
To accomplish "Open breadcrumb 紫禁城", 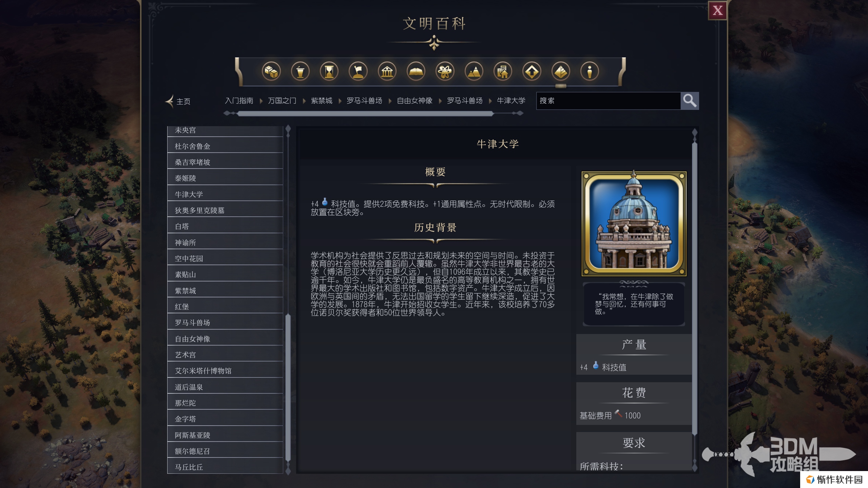I will tap(322, 101).
